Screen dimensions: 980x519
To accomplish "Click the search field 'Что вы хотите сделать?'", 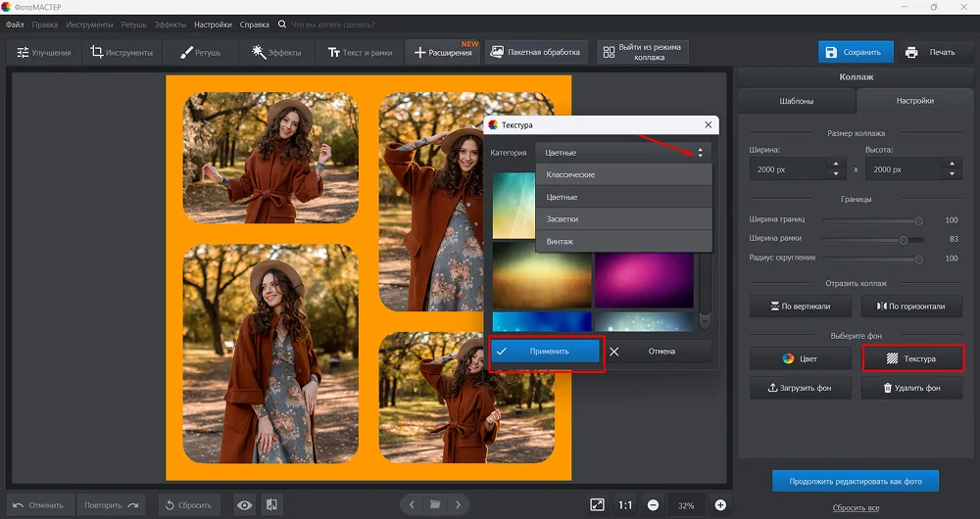I will [332, 25].
